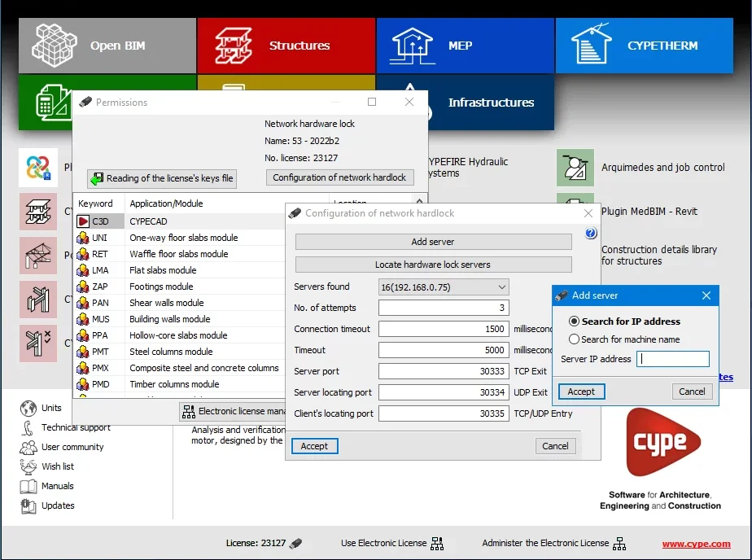Viewport: 752px width, 560px height.
Task: Select the Waffle floor slabs module row
Action: click(x=180, y=254)
